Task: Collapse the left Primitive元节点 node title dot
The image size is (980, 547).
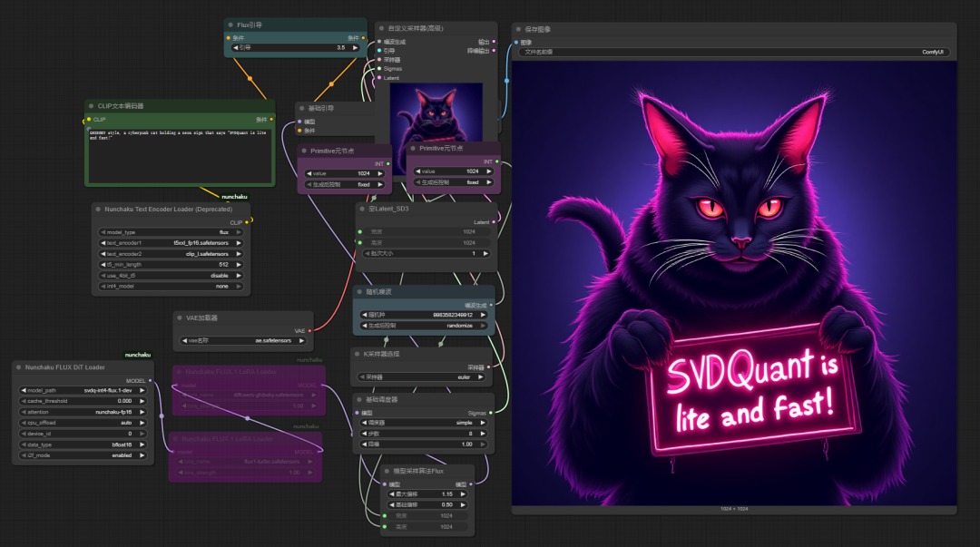Action: tap(304, 151)
